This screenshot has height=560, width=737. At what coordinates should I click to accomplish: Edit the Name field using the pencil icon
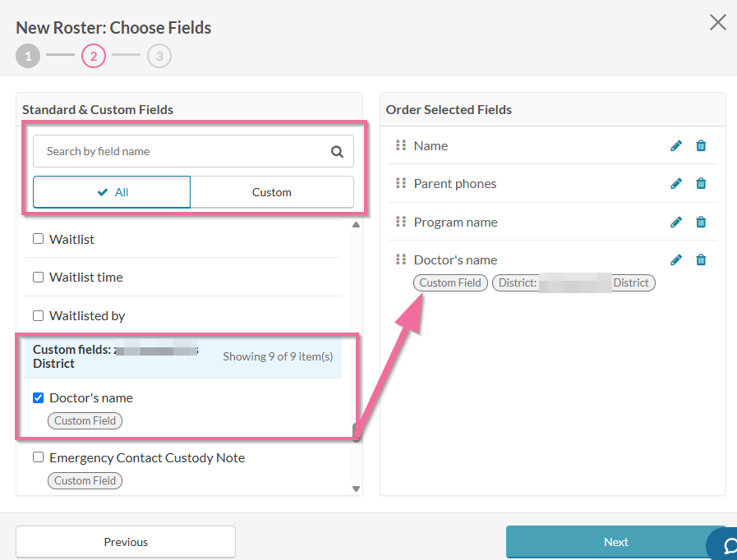pos(675,145)
